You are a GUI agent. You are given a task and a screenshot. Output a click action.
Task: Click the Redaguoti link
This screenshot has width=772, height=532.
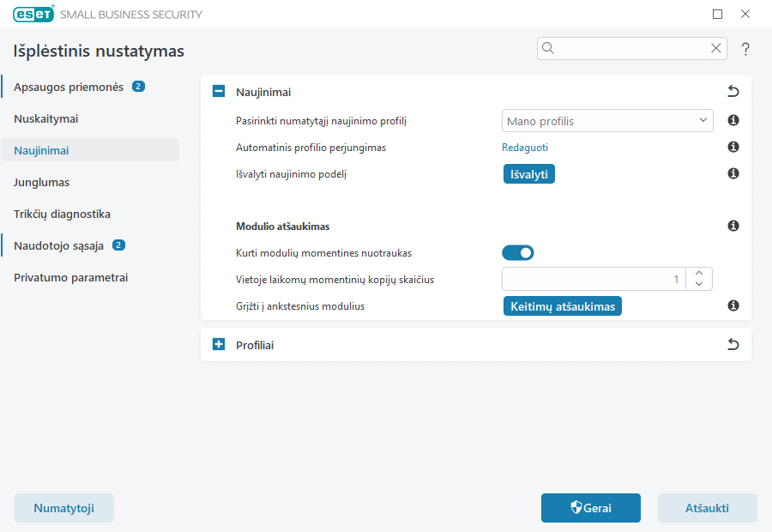tap(525, 148)
